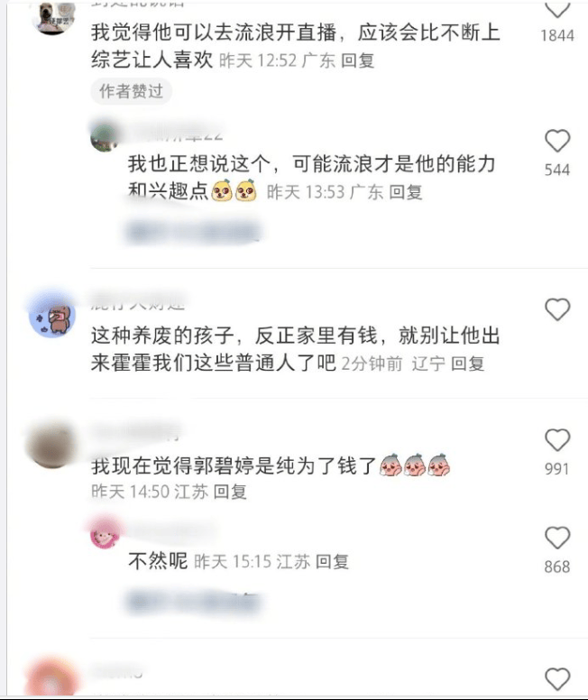Image resolution: width=588 pixels, height=700 pixels.
Task: Like the top comment with 1844 likes
Action: [x=557, y=9]
